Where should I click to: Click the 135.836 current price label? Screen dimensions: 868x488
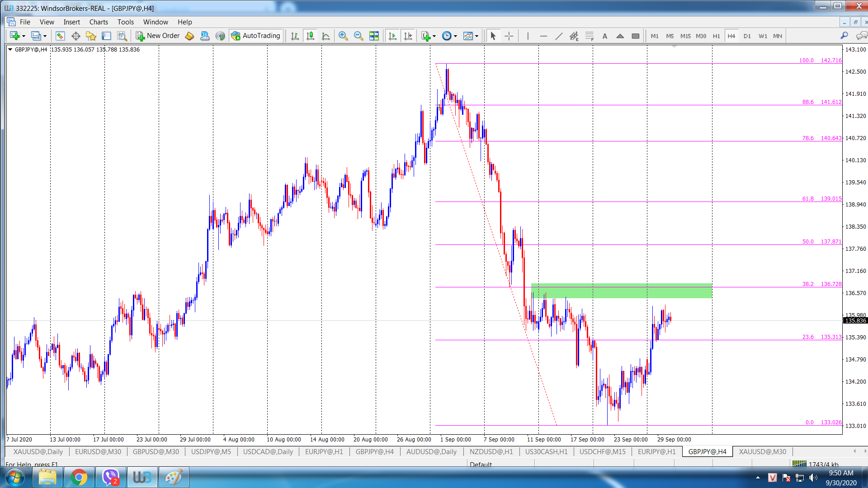pos(855,320)
